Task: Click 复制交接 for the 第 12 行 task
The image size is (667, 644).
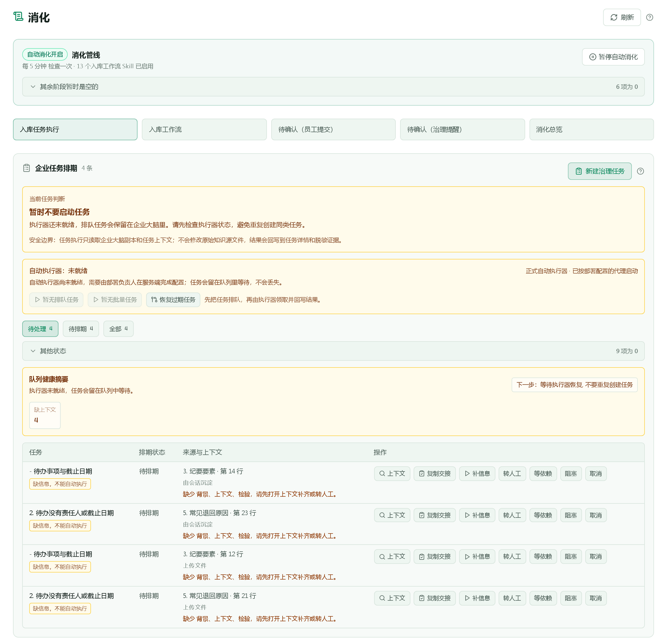Action: pyautogui.click(x=434, y=557)
